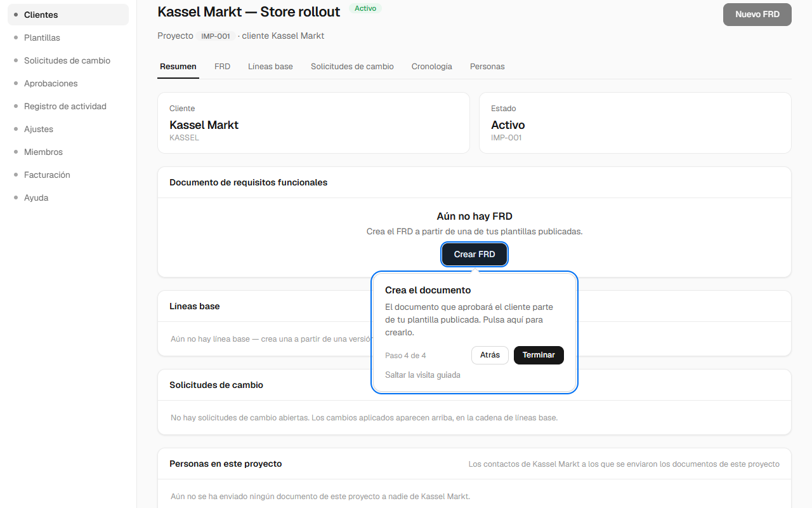Open Clientes in the sidebar
This screenshot has height=508, width=812.
68,15
